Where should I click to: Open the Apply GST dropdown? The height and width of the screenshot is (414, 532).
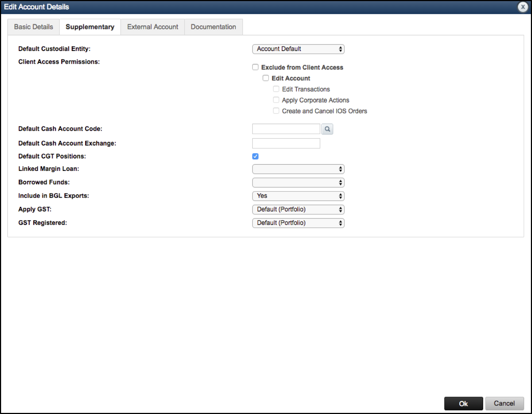point(298,209)
